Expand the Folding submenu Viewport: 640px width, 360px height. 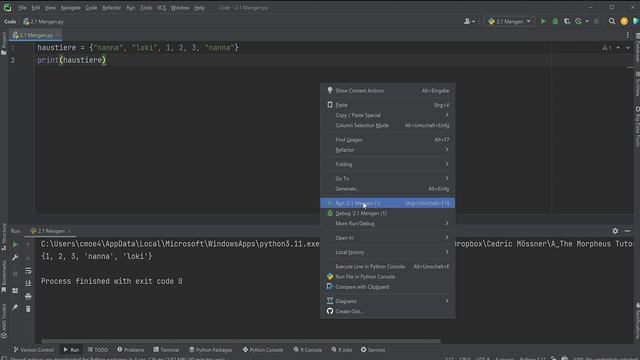pos(387,164)
